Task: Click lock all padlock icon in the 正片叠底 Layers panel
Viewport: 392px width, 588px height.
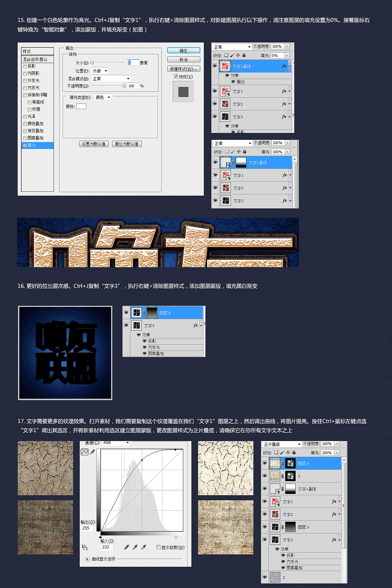Action: coord(294,452)
